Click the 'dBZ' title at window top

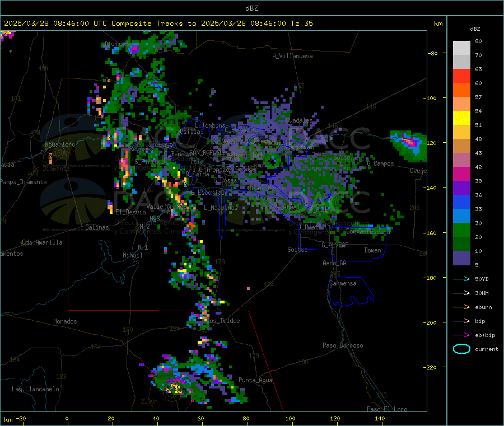251,8
